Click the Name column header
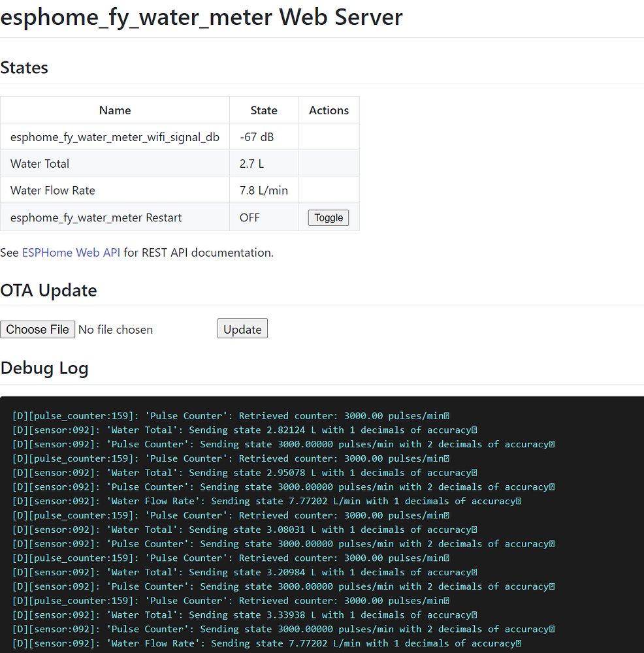 coord(115,110)
